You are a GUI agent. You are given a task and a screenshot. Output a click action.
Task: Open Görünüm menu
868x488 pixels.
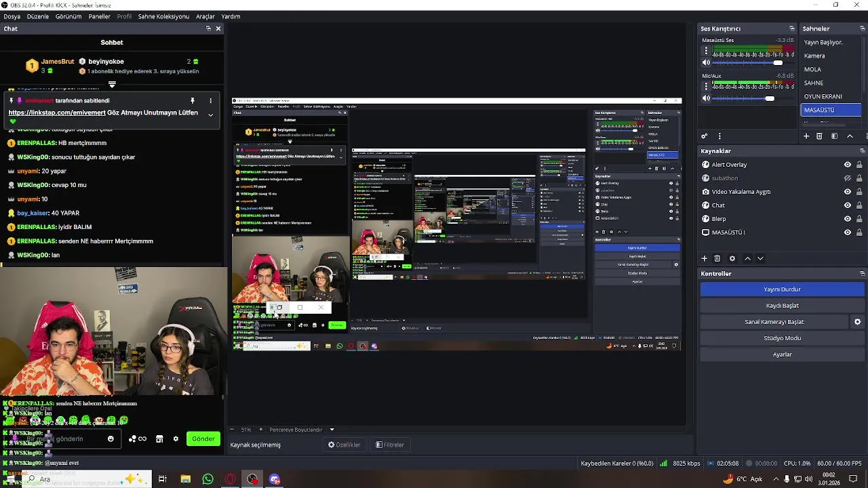[68, 16]
